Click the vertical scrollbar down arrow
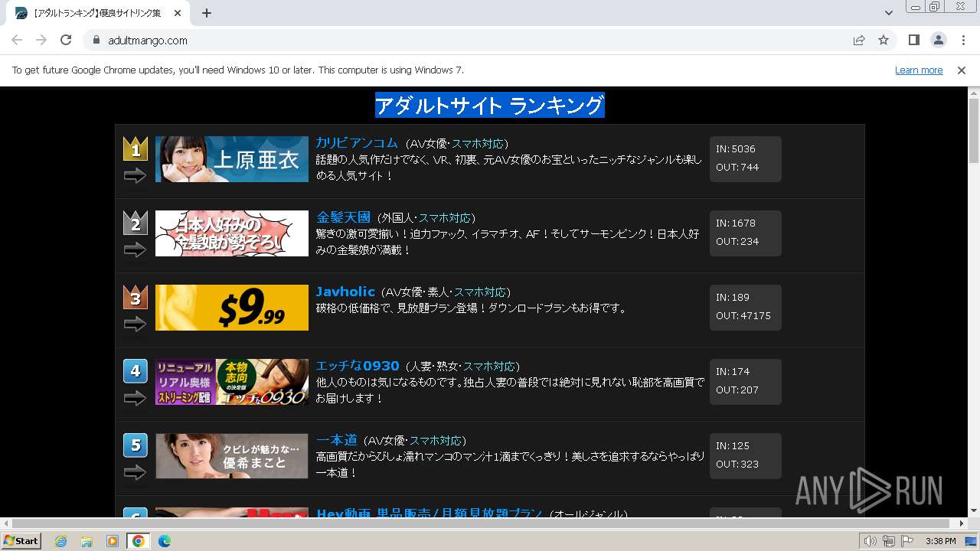Image resolution: width=980 pixels, height=551 pixels. click(973, 511)
